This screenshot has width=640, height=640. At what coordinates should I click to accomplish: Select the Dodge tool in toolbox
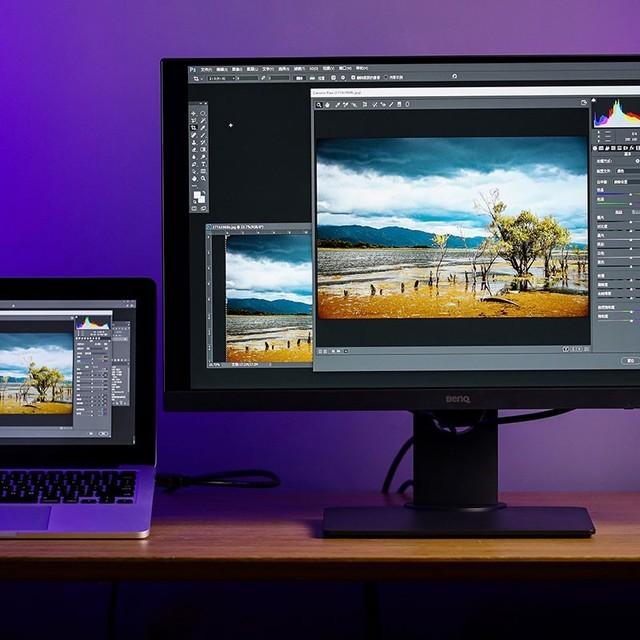203,157
